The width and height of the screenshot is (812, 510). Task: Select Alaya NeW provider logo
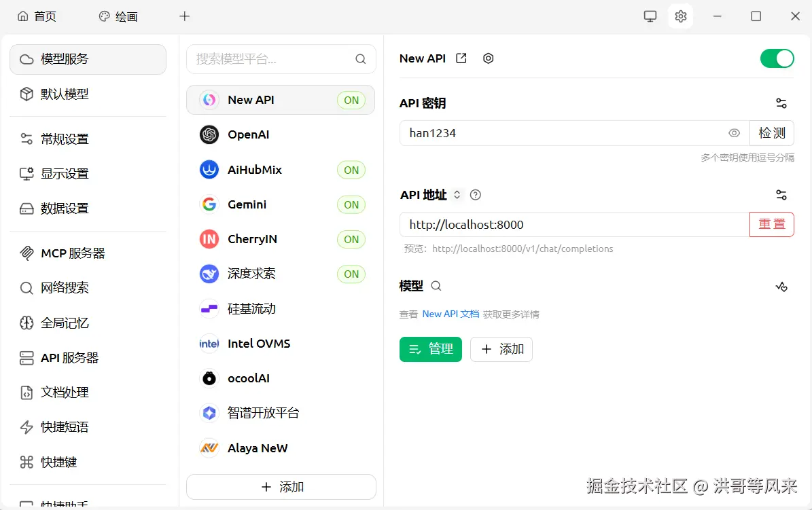209,448
